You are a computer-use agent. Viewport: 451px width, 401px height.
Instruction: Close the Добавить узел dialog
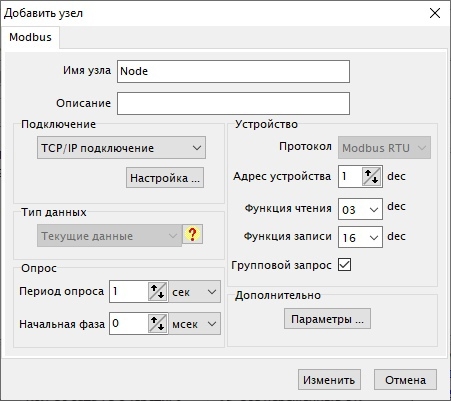(435, 13)
